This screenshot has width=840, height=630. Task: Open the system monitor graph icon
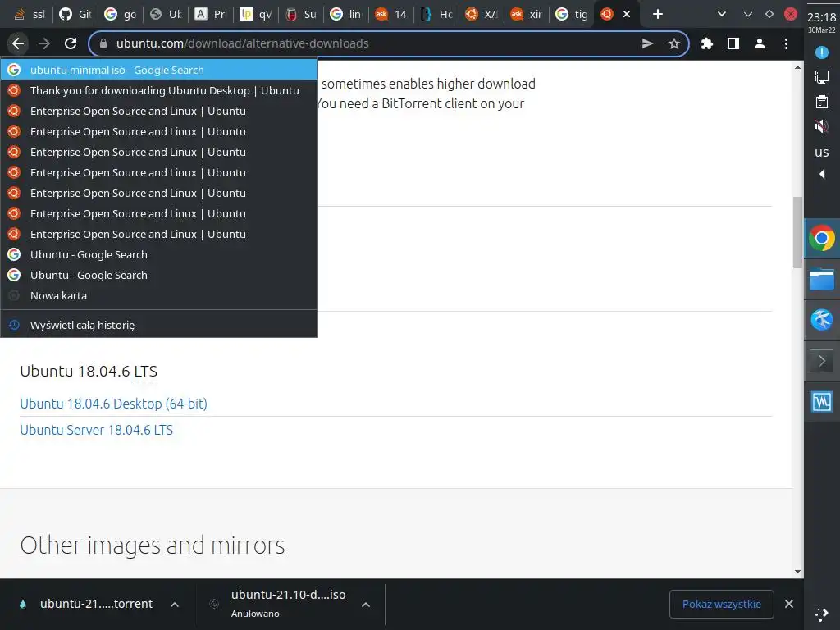click(822, 401)
